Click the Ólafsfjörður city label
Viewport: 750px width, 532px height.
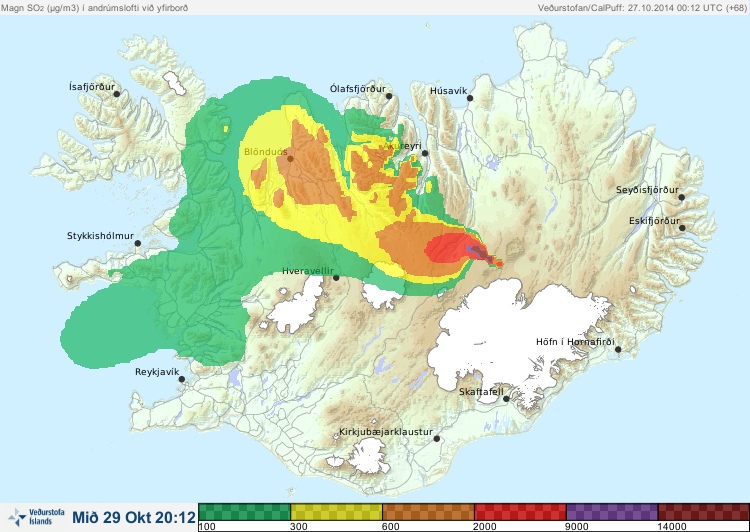358,89
